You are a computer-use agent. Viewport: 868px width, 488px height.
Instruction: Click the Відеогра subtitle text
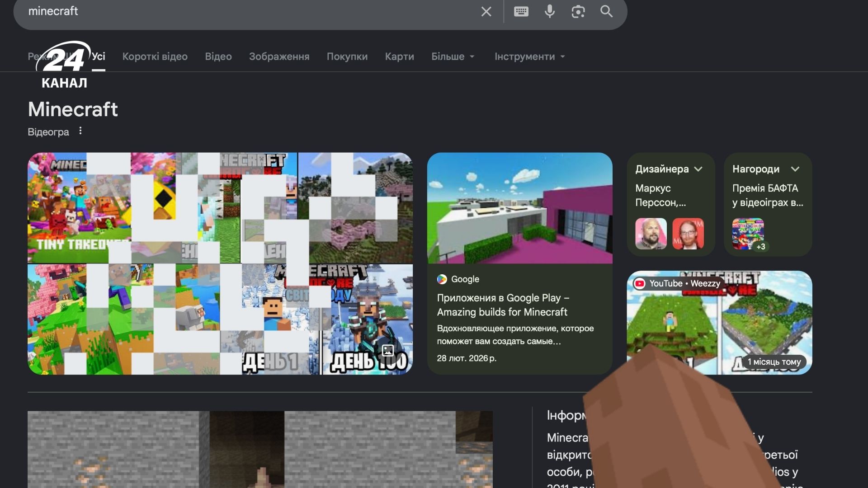tap(48, 132)
